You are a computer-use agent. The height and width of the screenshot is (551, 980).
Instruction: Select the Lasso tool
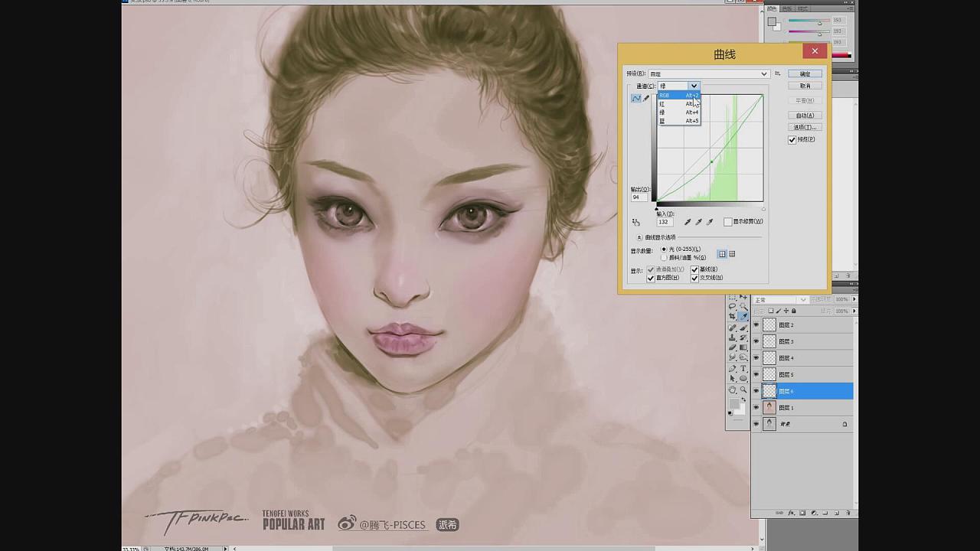tap(733, 306)
